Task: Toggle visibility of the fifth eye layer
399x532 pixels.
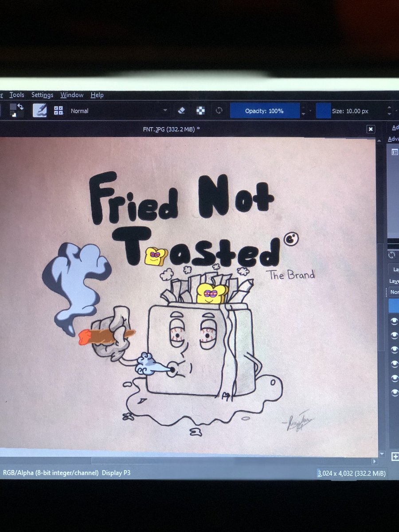Action: [394, 378]
